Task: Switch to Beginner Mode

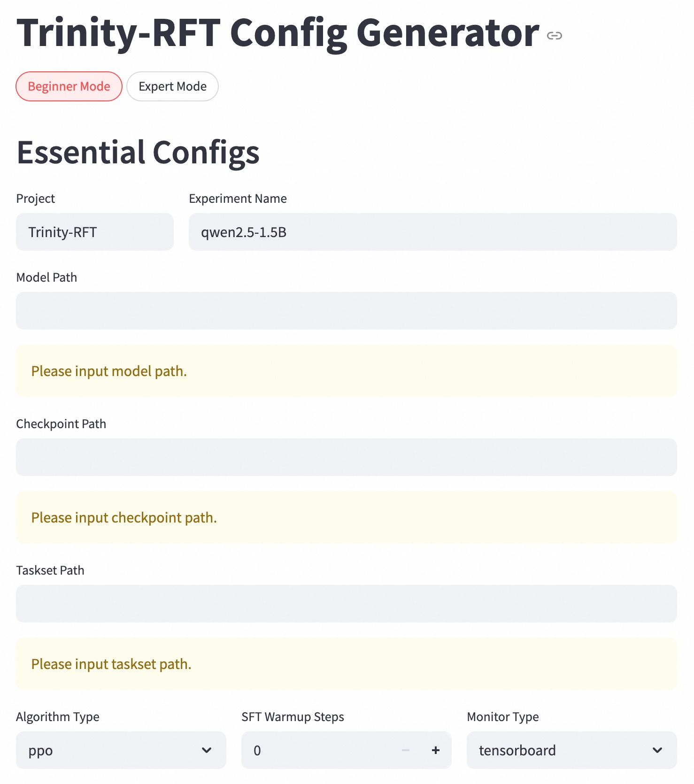Action: 69,86
